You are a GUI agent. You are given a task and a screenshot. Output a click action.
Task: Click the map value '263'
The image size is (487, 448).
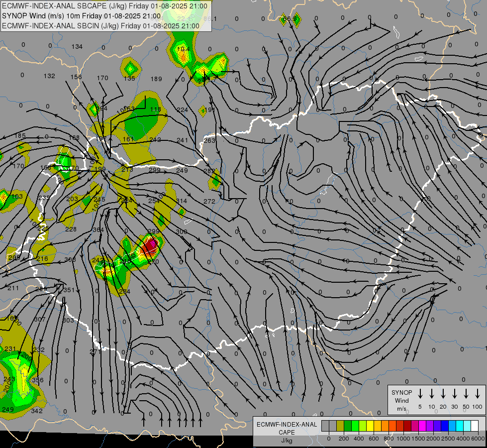[x=209, y=140]
